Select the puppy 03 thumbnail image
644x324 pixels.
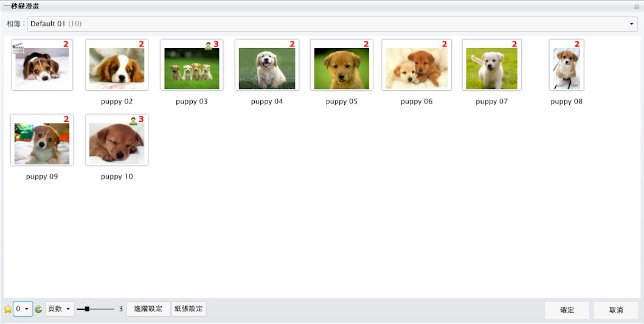[x=192, y=65]
